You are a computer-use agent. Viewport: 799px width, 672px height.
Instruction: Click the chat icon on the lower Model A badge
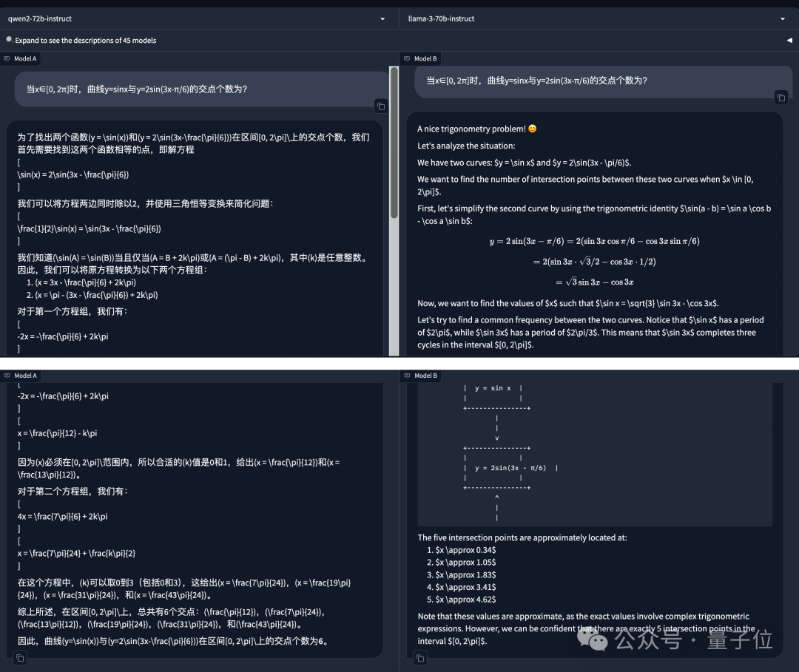pos(7,376)
